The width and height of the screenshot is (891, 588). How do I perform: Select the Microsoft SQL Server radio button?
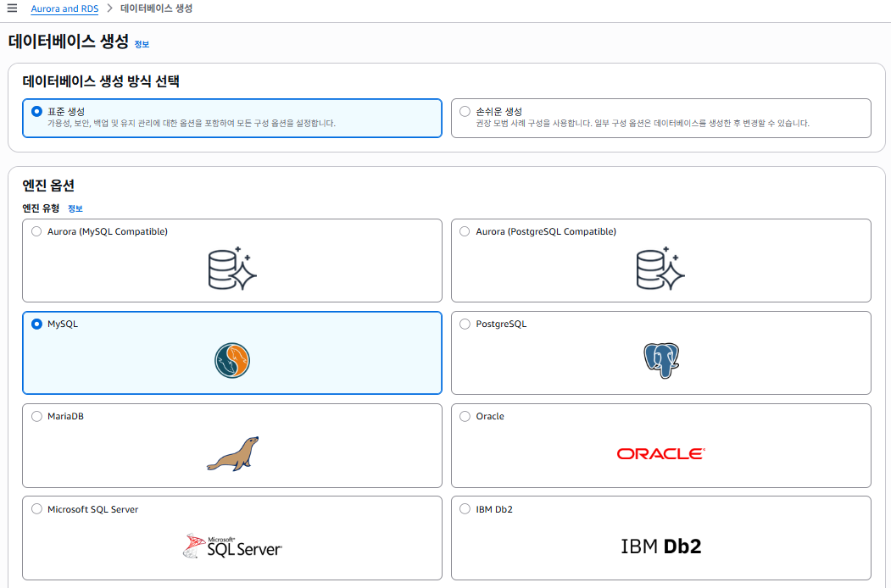37,509
